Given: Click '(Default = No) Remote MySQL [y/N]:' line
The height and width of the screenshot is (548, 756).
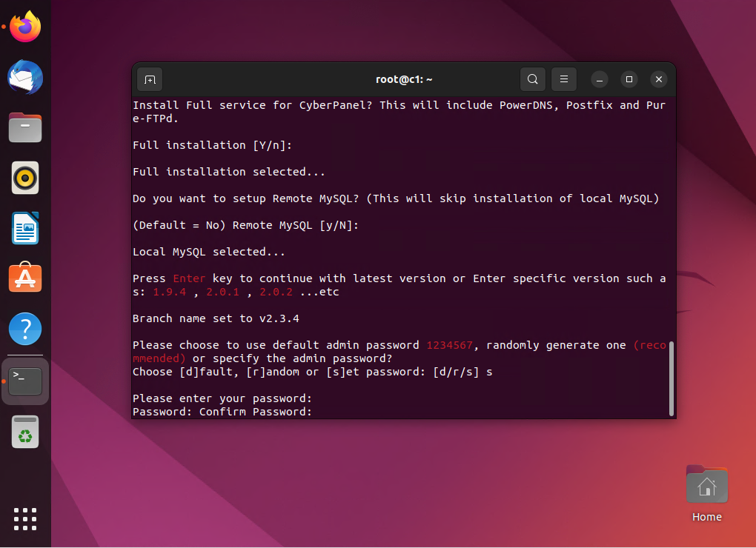Looking at the screenshot, I should coord(246,225).
